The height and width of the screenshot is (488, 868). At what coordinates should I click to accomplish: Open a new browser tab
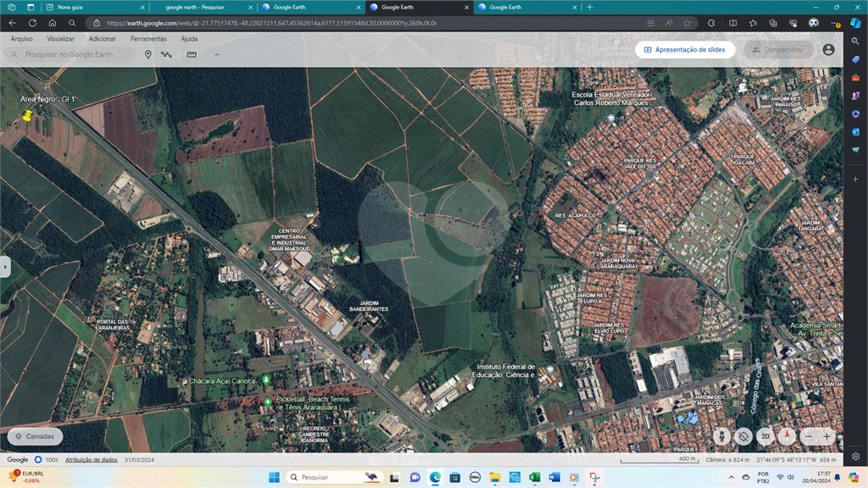point(590,7)
